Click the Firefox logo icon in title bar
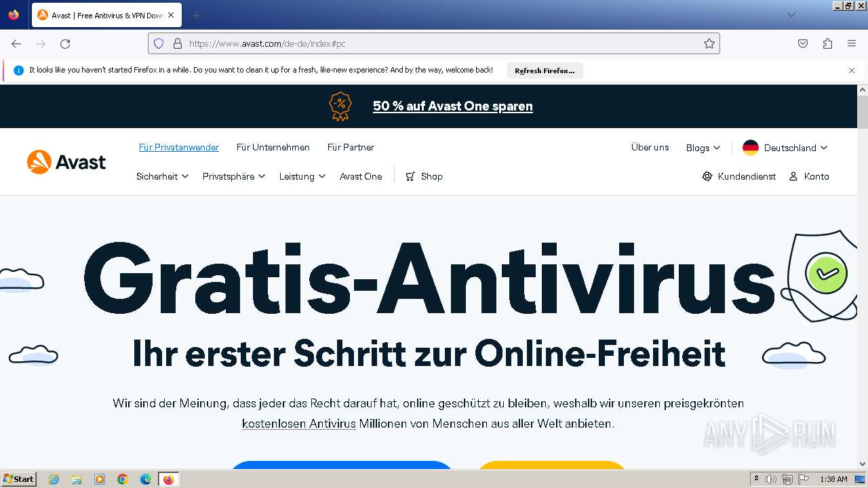Image resolution: width=868 pixels, height=488 pixels. pos(14,15)
